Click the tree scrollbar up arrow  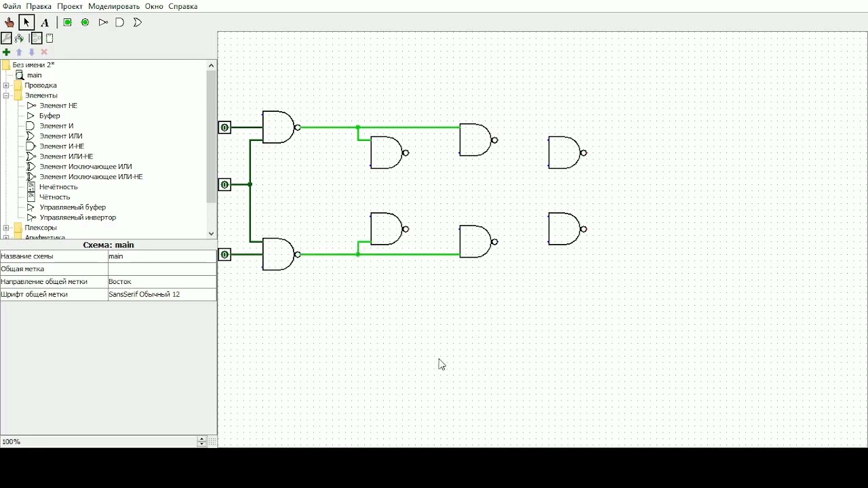212,65
